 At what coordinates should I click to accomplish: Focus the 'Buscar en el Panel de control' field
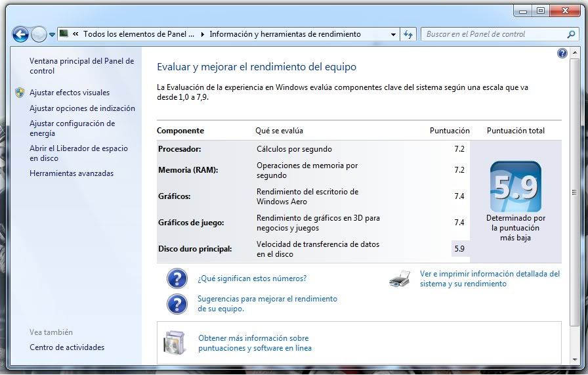[493, 34]
